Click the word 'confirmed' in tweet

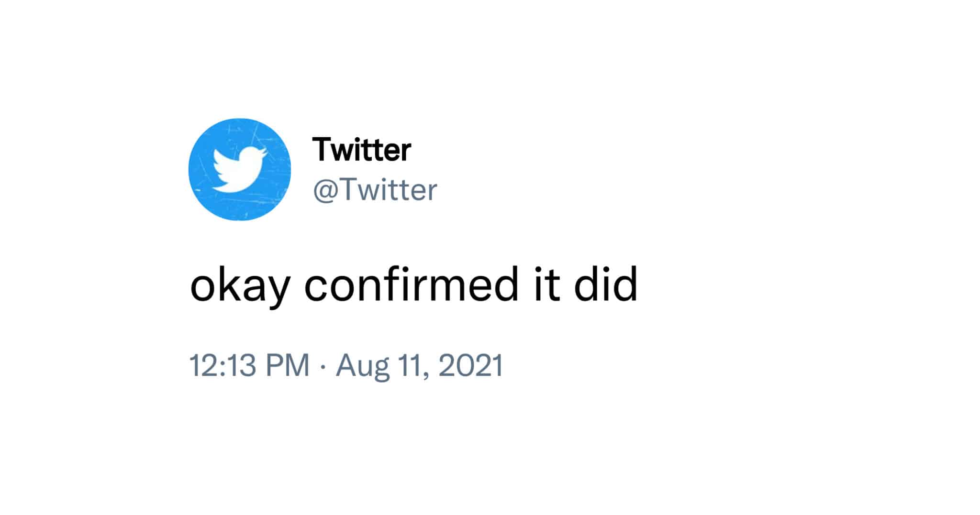click(411, 285)
